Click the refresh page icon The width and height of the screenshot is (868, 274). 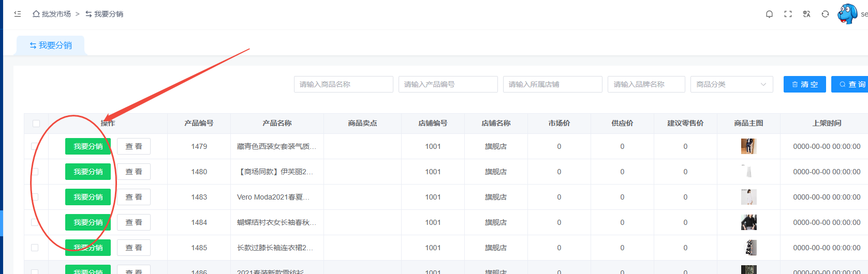825,14
